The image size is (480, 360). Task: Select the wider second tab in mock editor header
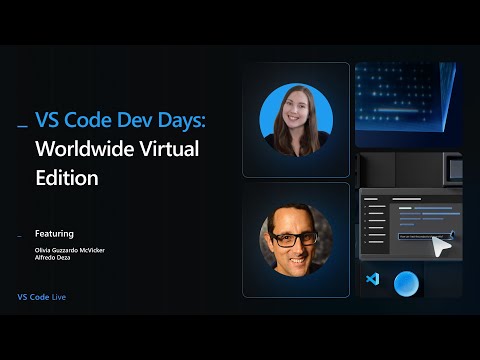click(x=407, y=199)
